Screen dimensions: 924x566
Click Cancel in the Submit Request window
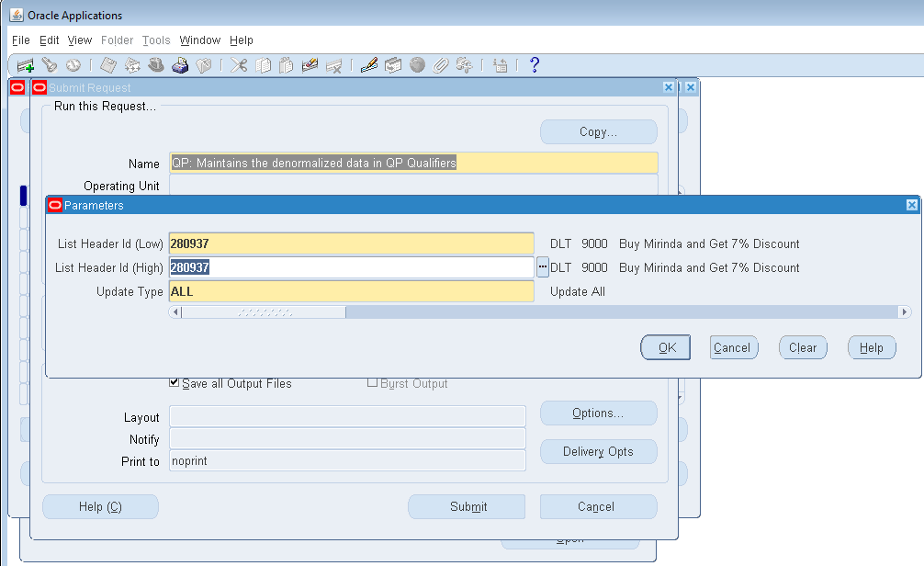coord(598,506)
